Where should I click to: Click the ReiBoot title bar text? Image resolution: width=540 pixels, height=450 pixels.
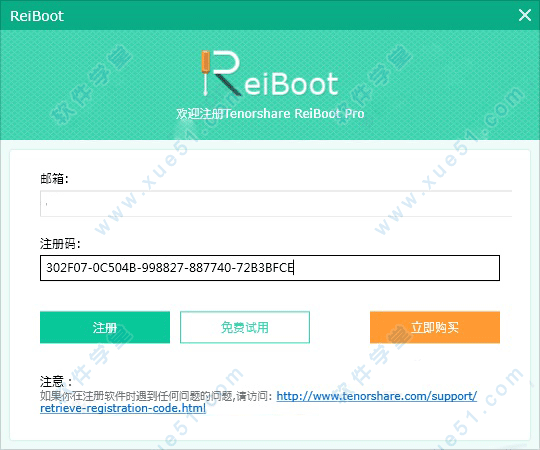(37, 16)
